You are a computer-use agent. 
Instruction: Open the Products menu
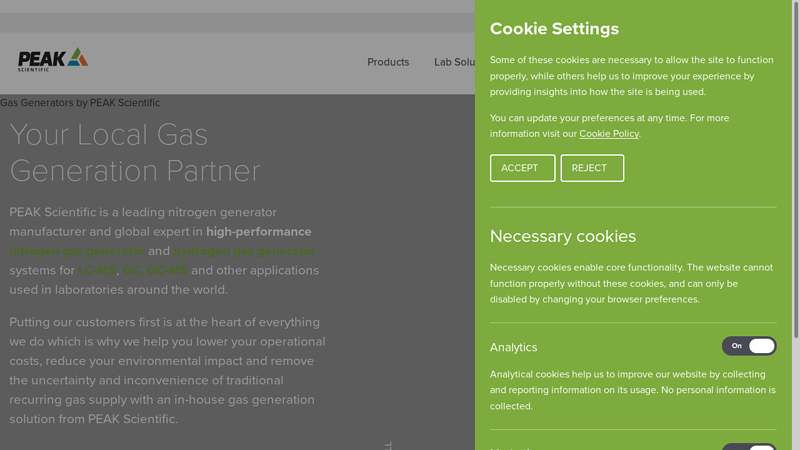(x=388, y=62)
